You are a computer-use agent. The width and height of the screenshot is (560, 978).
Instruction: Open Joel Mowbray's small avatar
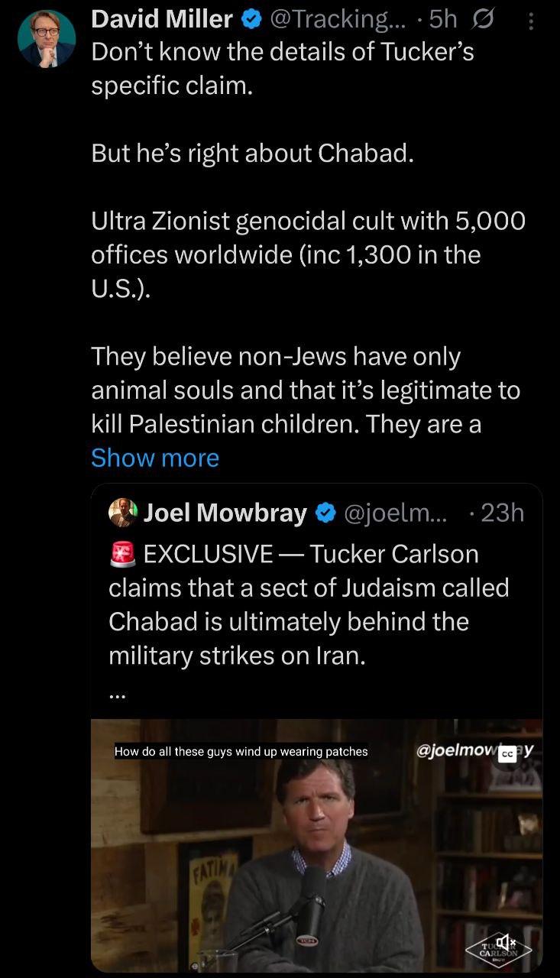(x=123, y=513)
